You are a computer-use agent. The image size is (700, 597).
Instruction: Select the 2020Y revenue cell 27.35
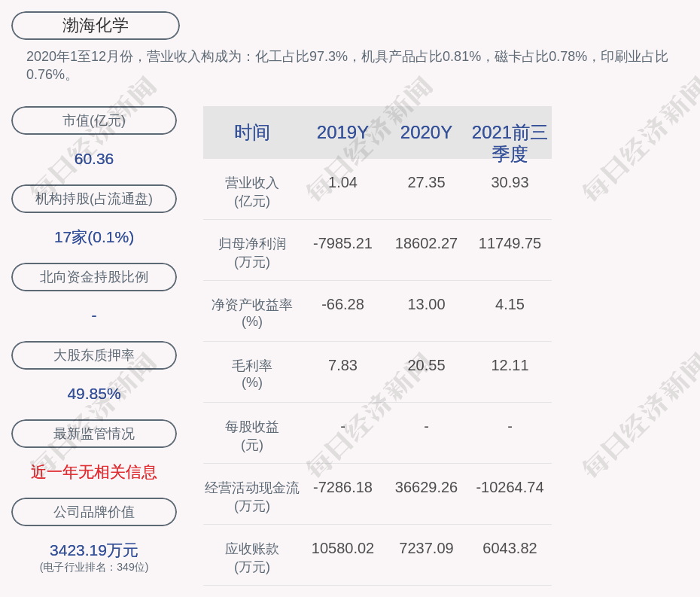tap(426, 183)
